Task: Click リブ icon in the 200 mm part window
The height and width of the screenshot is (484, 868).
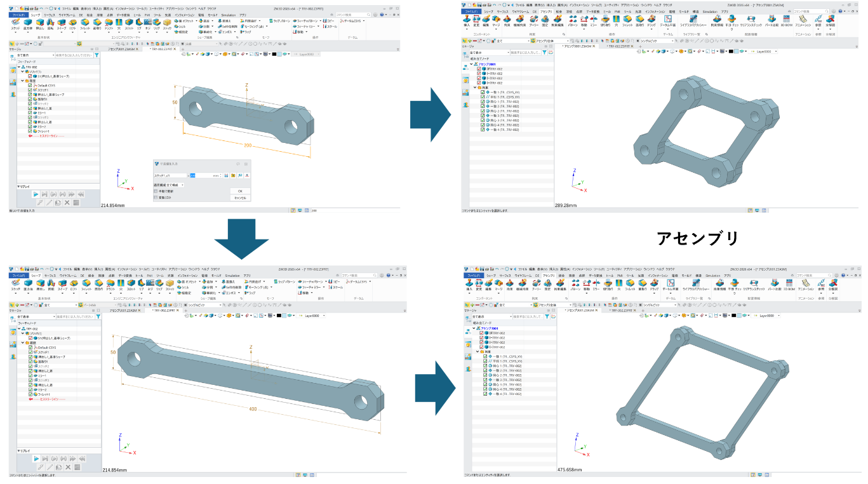Action: (138, 23)
